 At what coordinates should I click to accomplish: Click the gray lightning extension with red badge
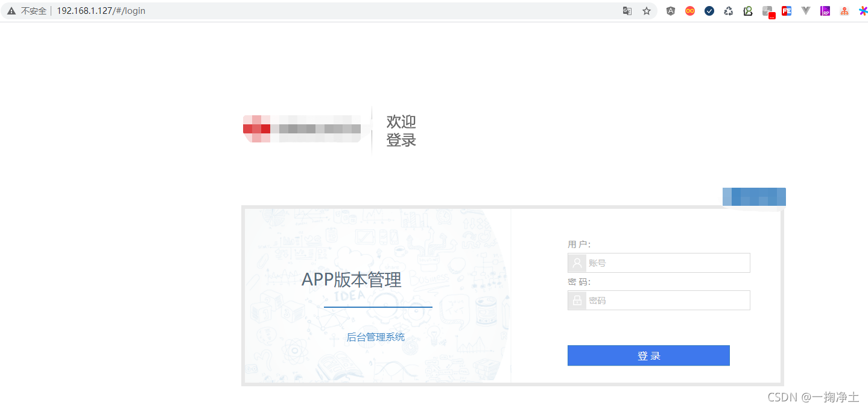click(x=768, y=12)
